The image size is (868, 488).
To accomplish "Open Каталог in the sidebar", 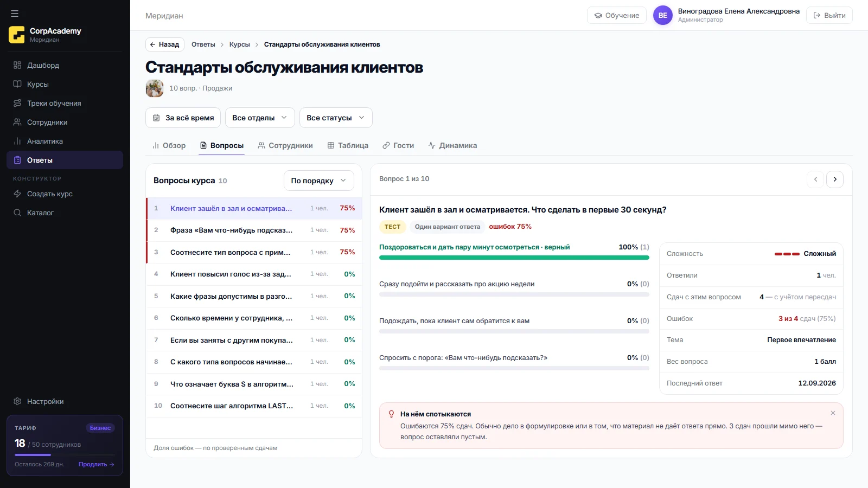I will click(65, 213).
